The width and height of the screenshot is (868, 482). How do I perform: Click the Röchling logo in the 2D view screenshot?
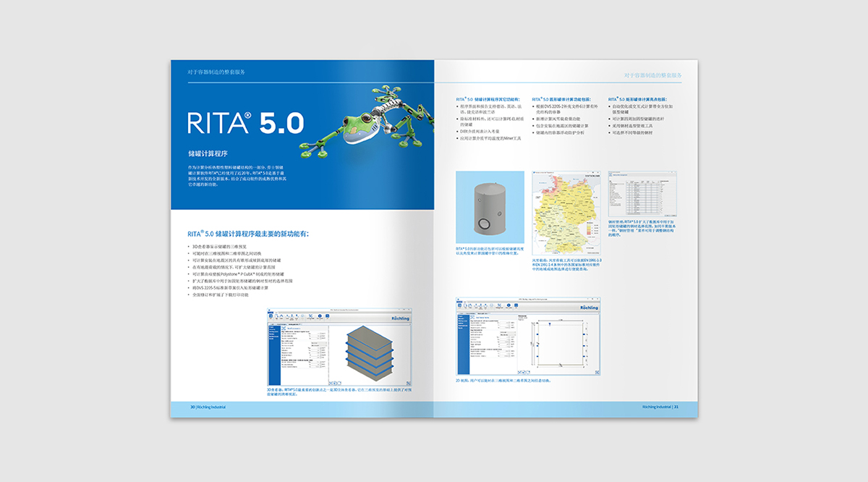(x=588, y=308)
